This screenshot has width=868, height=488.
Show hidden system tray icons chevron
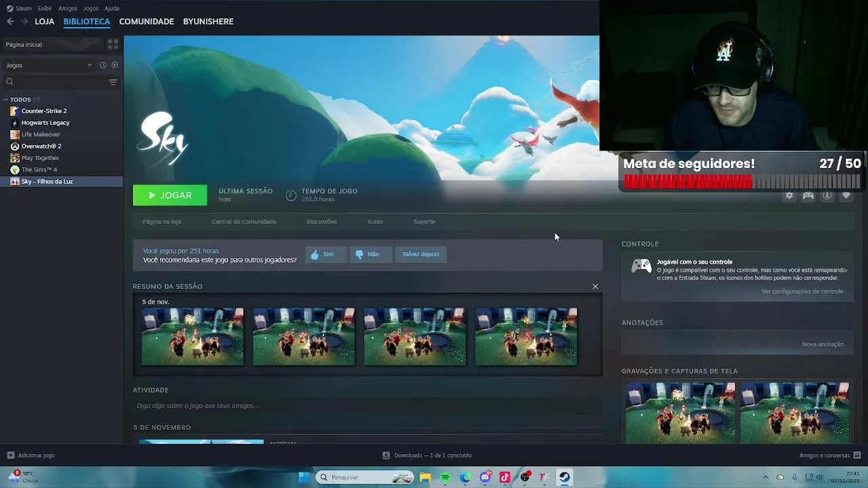[x=766, y=477]
